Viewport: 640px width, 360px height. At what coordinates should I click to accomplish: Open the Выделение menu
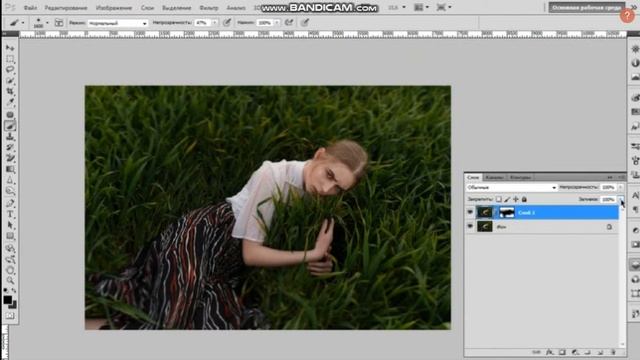pos(176,8)
